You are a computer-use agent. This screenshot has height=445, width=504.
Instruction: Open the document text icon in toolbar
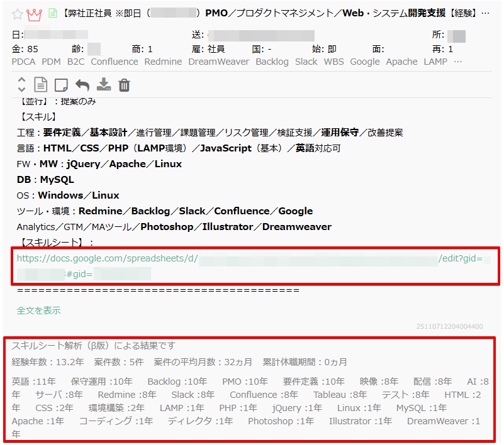tap(40, 85)
